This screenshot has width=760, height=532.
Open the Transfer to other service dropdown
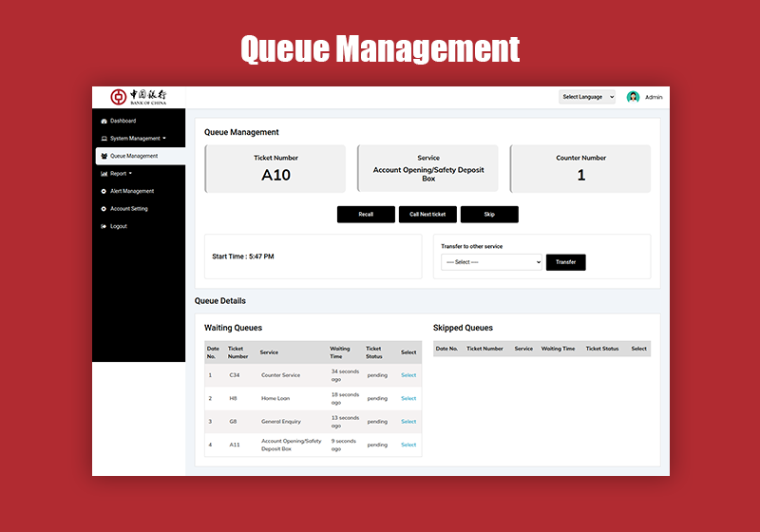(x=491, y=262)
